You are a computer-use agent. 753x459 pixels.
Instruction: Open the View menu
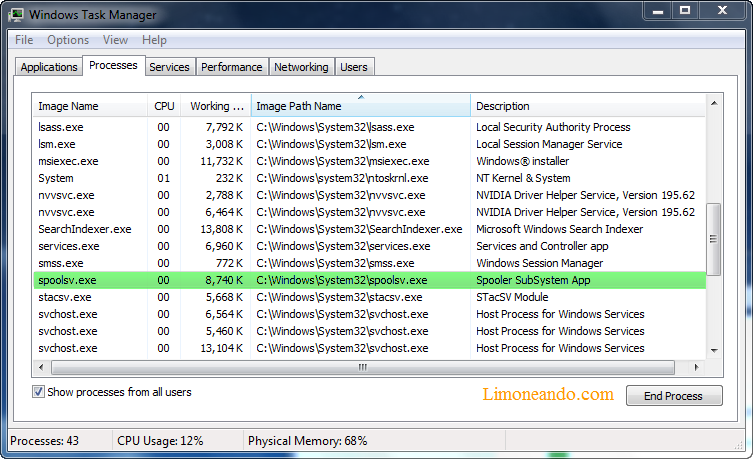click(115, 40)
